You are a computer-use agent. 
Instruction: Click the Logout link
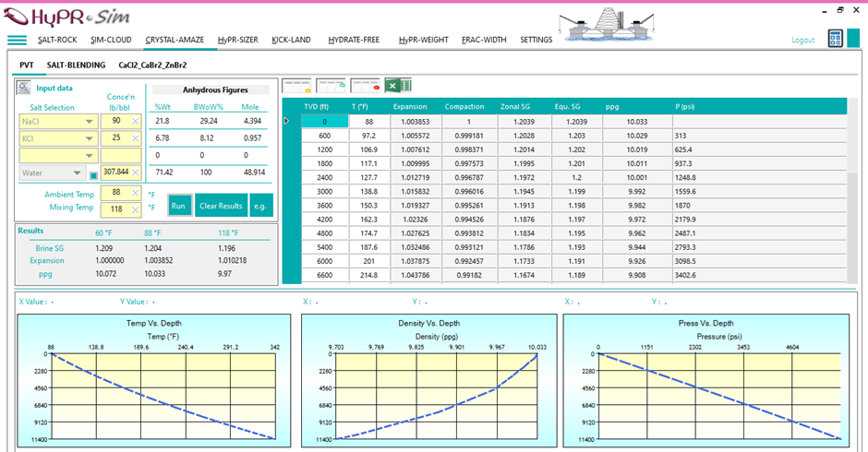(803, 40)
